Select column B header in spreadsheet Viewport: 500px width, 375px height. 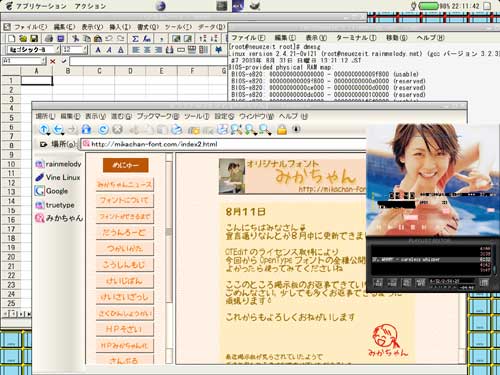(x=68, y=71)
